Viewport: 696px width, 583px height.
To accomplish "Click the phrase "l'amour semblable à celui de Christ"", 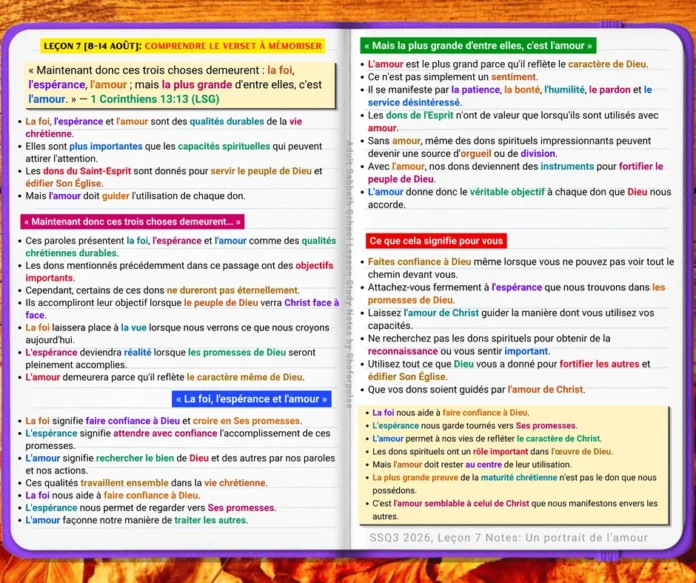I will [x=461, y=504].
